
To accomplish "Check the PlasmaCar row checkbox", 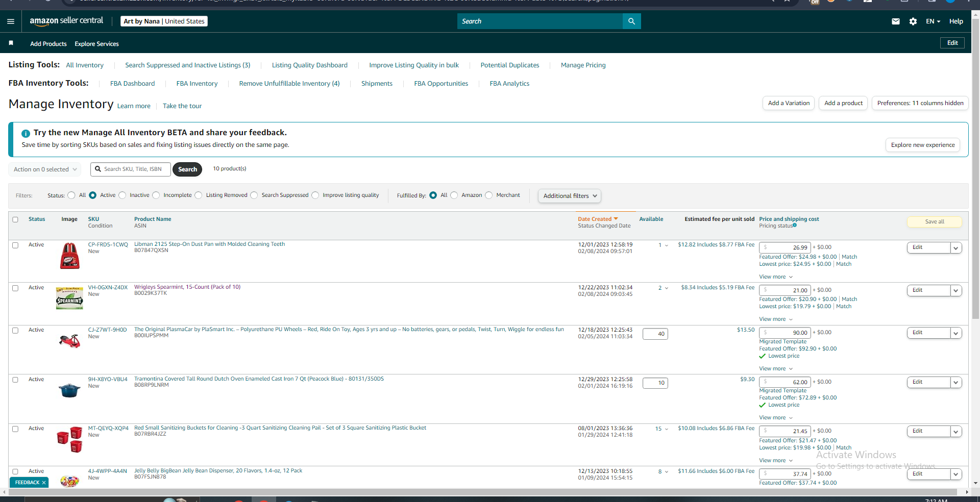I will tap(15, 331).
